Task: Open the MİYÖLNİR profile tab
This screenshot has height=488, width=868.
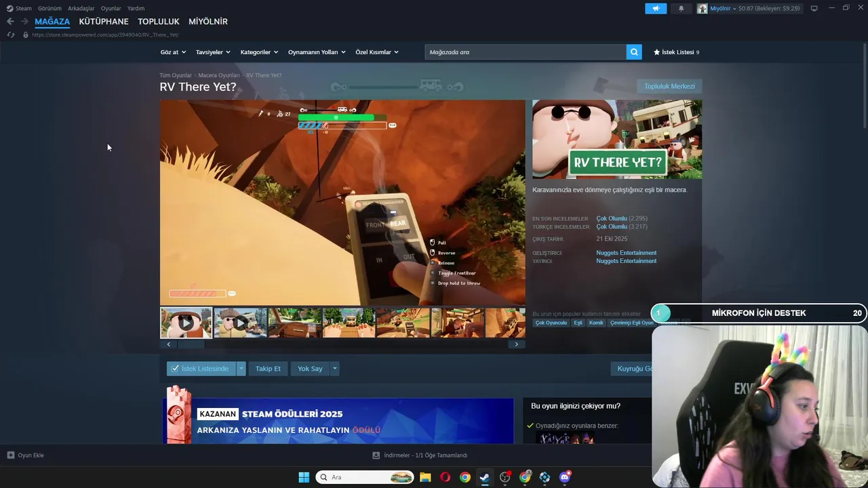Action: pos(208,22)
